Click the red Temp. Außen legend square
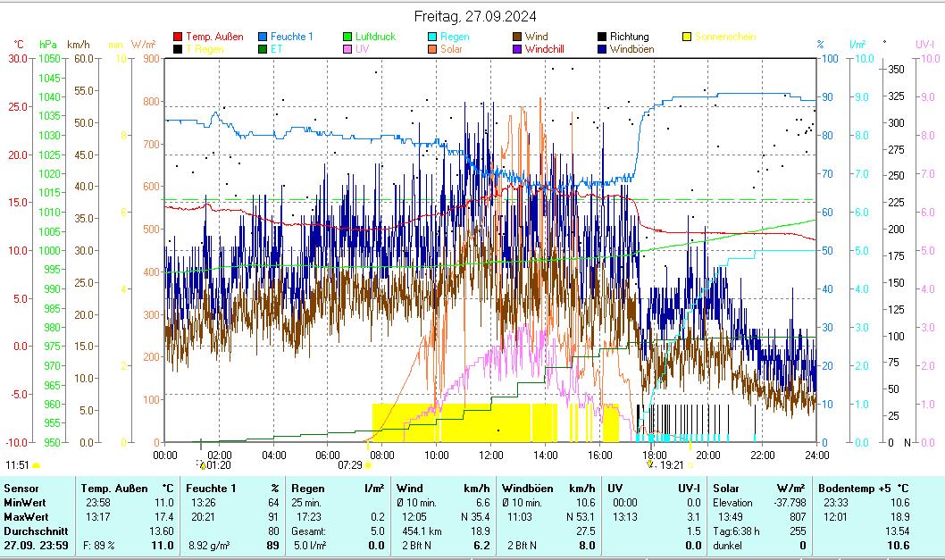Image resolution: width=945 pixels, height=560 pixels. (178, 38)
